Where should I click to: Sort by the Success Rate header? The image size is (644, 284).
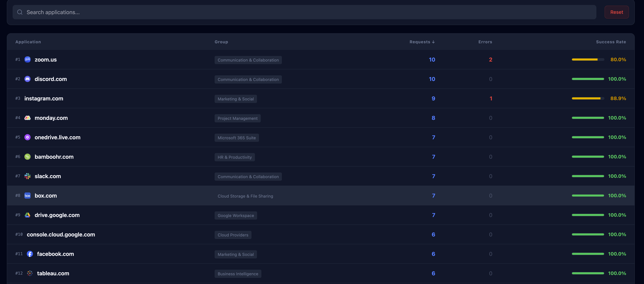point(611,42)
